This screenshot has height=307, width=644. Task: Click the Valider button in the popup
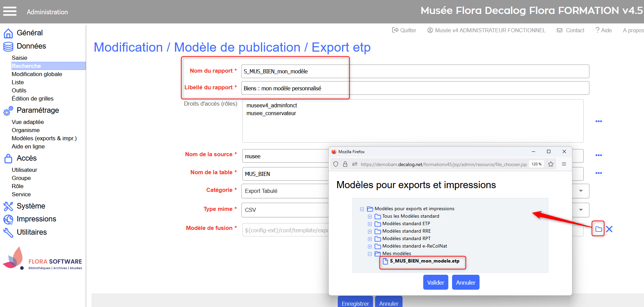(x=435, y=283)
